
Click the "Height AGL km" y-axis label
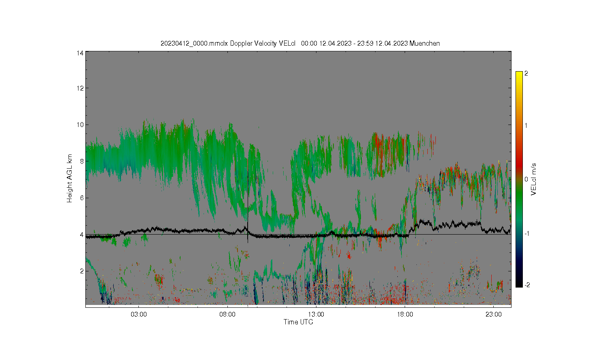(70, 178)
